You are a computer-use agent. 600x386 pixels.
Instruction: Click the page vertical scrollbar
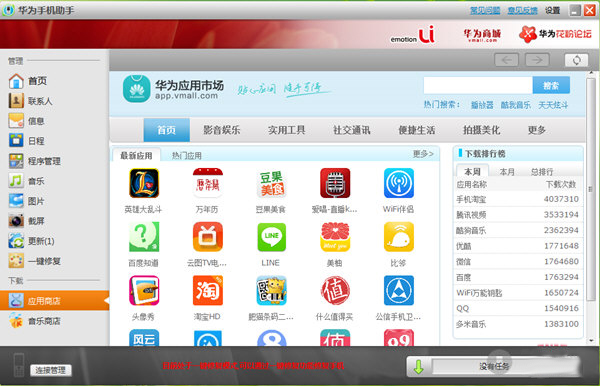pyautogui.click(x=591, y=189)
